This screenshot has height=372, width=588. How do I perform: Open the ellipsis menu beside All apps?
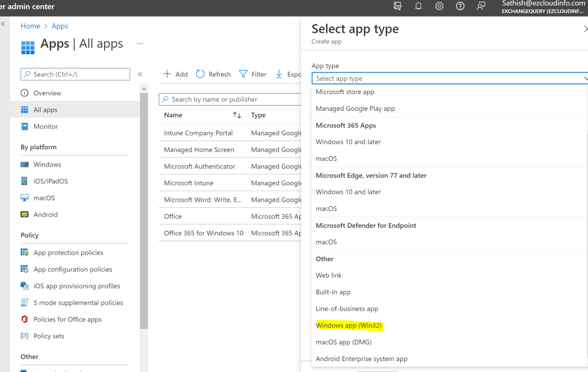(x=140, y=44)
